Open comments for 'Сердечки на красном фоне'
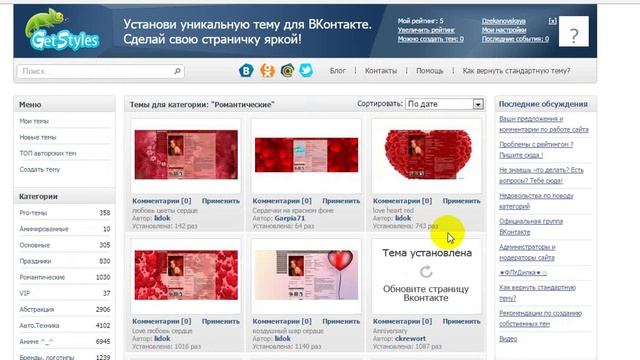Screen dimensions: 640x360 tap(282, 201)
